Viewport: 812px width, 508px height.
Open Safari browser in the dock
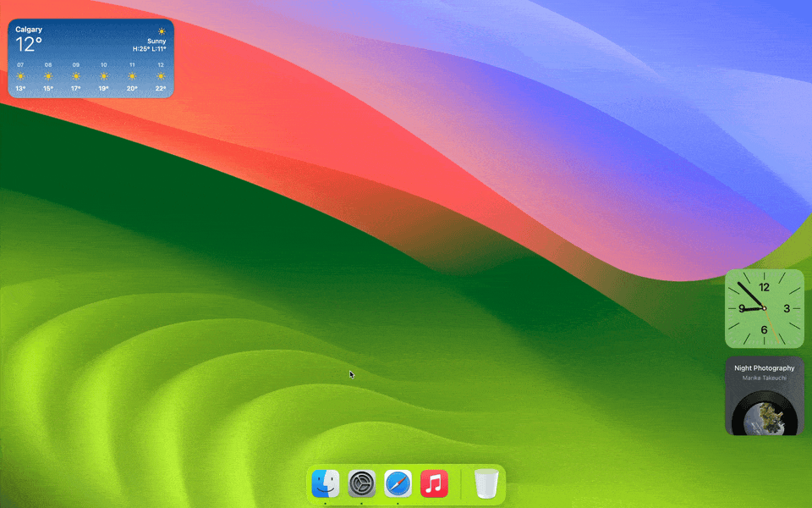(398, 484)
